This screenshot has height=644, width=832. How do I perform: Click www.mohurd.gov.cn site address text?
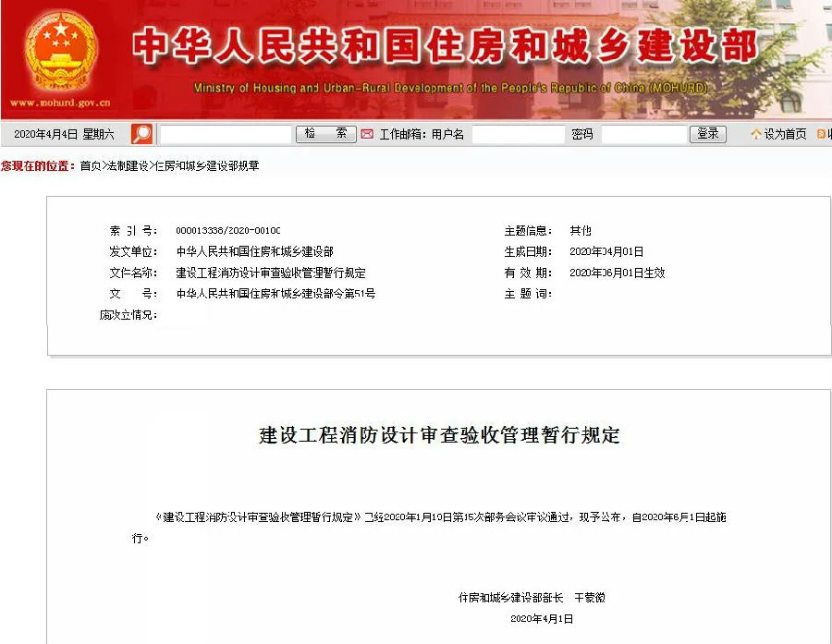[60, 103]
